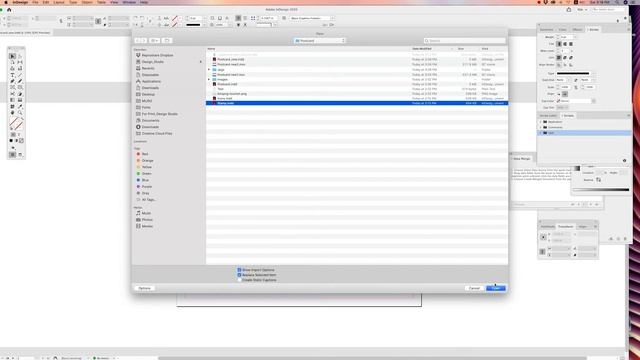Viewport: 640px width, 360px height.
Task: Select the Eyedropper tool
Action: tap(20, 106)
